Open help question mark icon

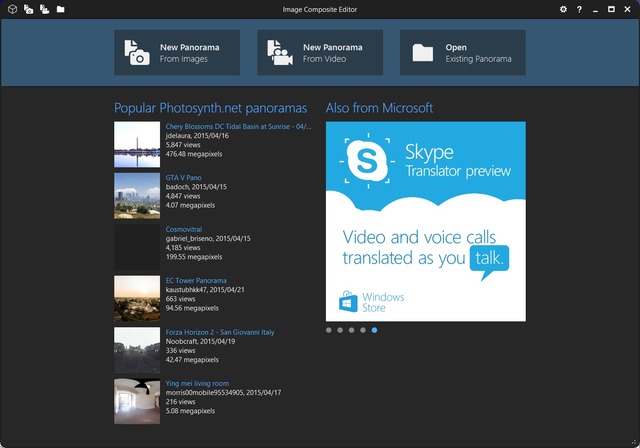pyautogui.click(x=579, y=9)
